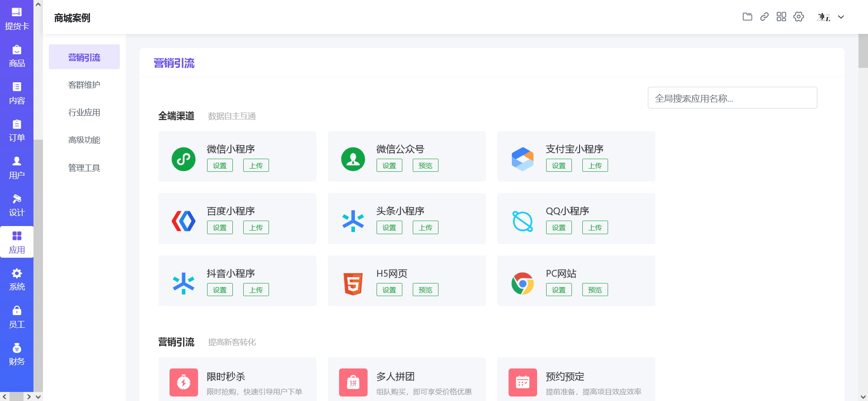
Task: Click the 商城案例 title text
Action: tap(72, 18)
